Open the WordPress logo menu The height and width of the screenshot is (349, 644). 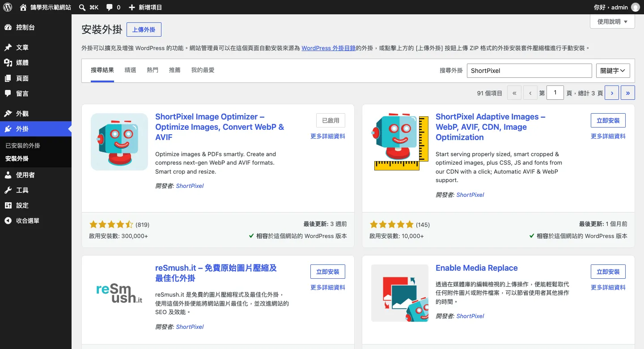8,7
